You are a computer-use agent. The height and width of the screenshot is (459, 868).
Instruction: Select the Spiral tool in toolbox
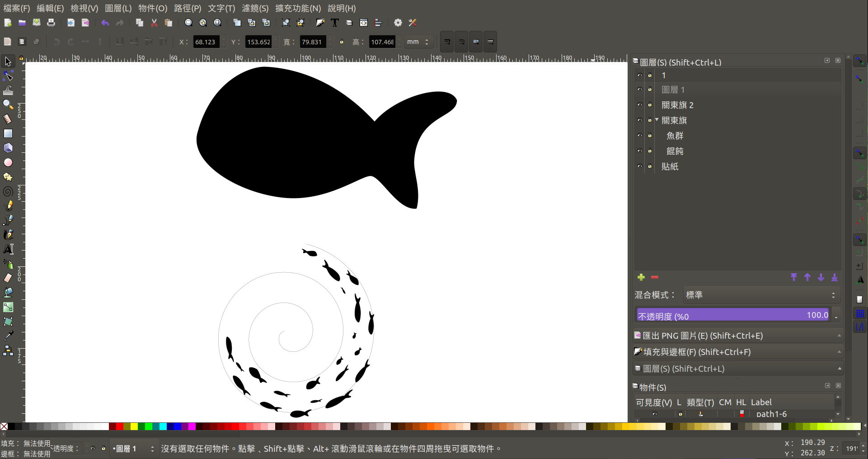tap(8, 191)
